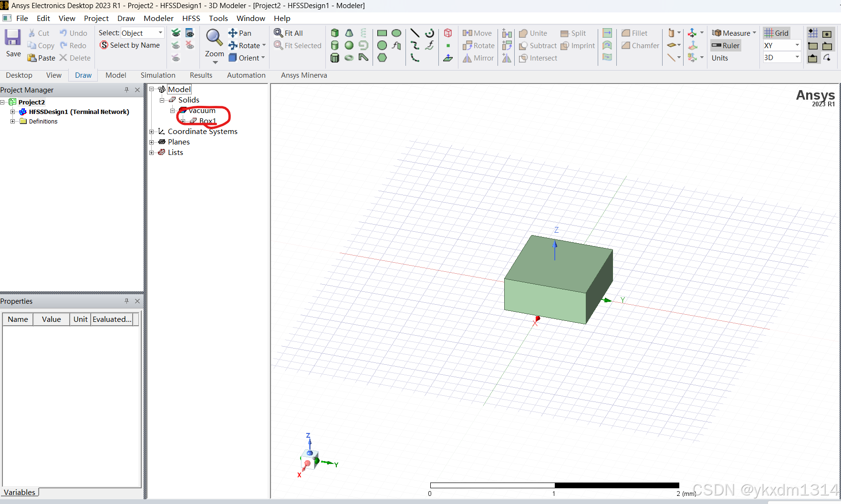Collapse the Solids tree node
The height and width of the screenshot is (504, 841).
click(x=162, y=100)
